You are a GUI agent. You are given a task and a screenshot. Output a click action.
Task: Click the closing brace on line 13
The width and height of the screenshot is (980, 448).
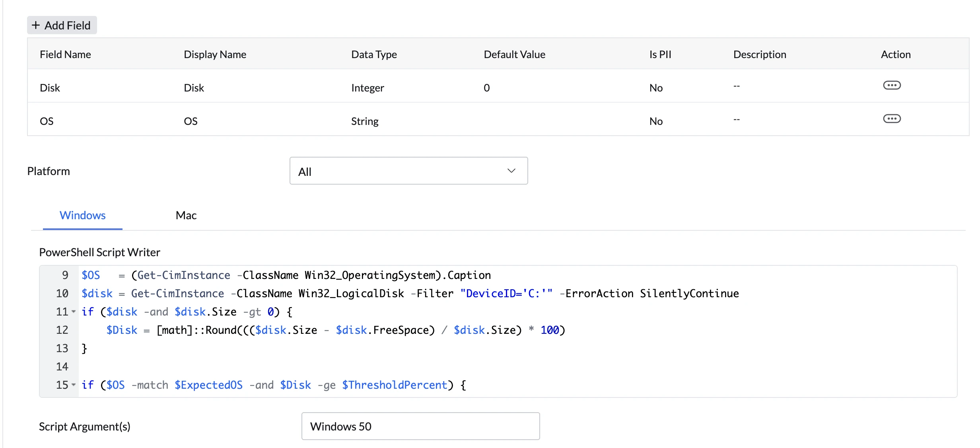tap(84, 349)
